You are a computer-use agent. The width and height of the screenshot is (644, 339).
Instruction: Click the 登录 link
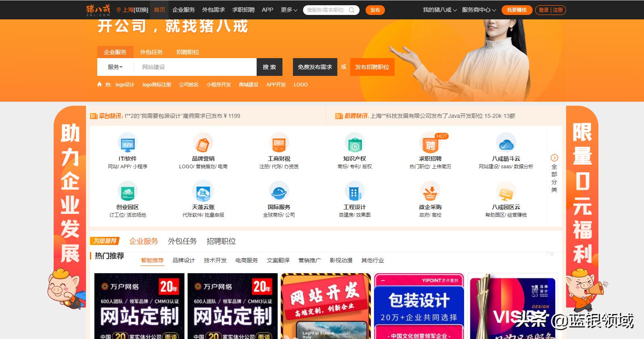544,10
